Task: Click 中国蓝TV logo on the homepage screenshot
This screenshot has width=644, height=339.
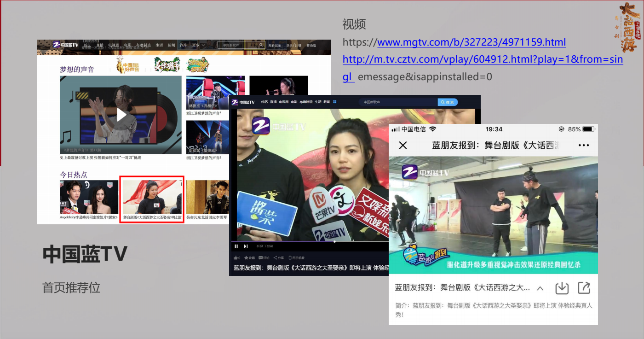Action: pos(65,45)
